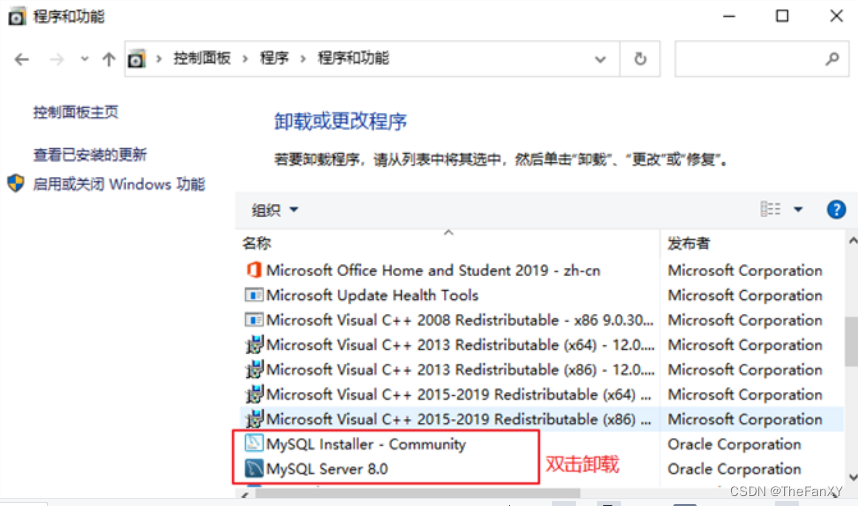Screen dimensions: 858x506
Task: Click the Visual C++ 2013 (x64) icon
Action: tap(254, 345)
